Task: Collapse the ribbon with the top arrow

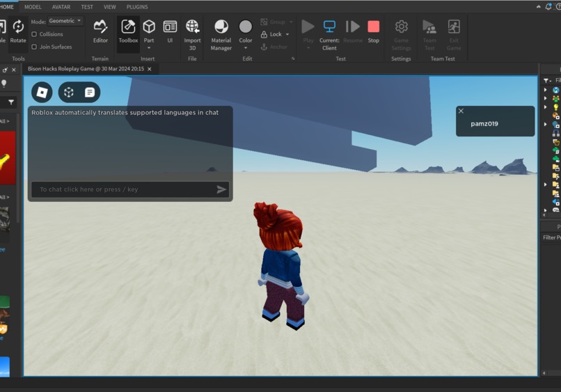Action: coord(539,7)
